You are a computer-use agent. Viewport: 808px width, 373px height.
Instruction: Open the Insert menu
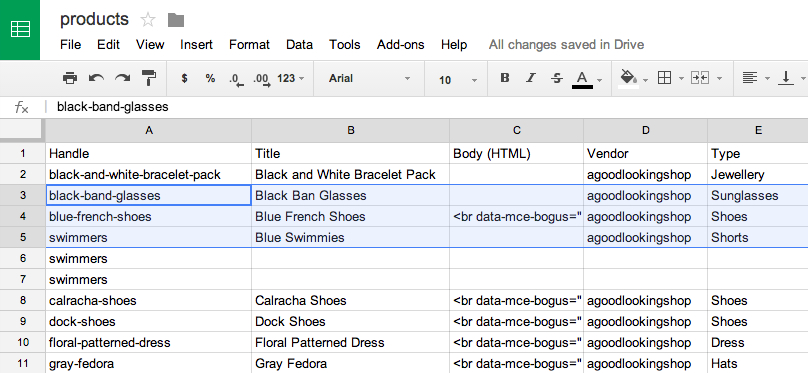click(196, 45)
